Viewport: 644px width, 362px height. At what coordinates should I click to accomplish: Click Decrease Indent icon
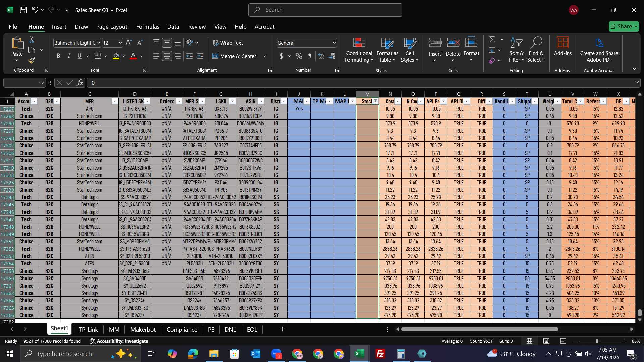190,56
